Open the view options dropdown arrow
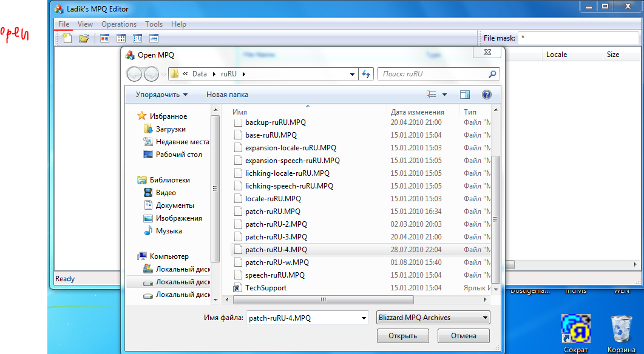This screenshot has height=354, width=644. tap(444, 95)
